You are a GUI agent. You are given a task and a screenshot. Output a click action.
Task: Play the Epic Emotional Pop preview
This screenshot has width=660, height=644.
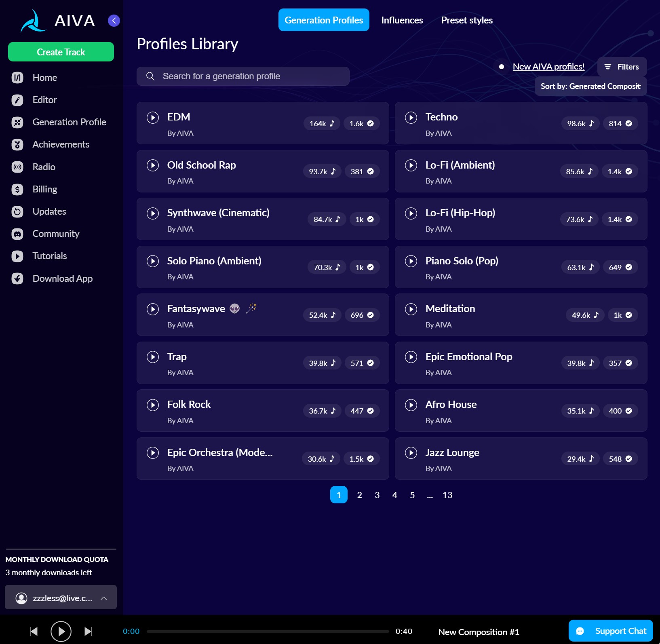411,357
